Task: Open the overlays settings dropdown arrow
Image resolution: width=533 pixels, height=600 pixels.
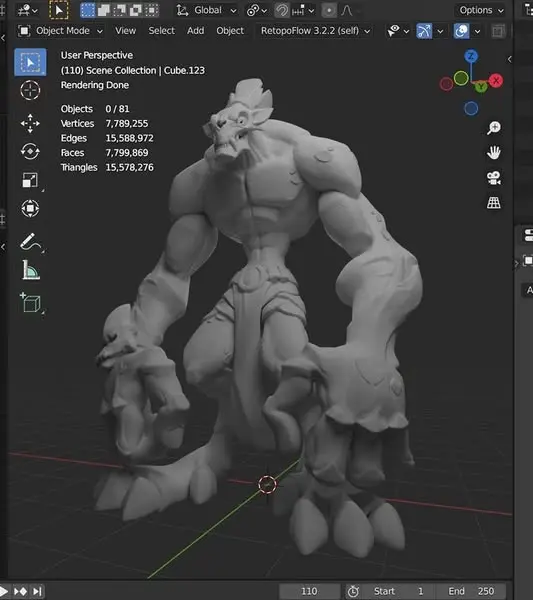Action: point(478,31)
